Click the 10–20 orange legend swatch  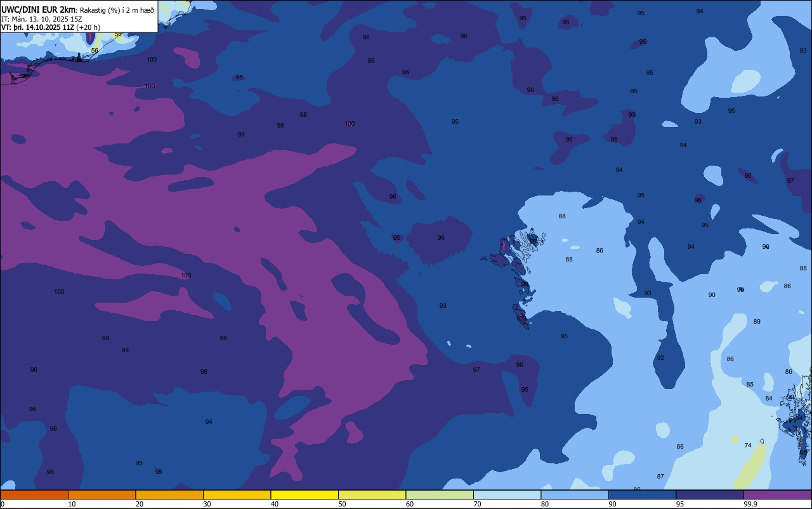click(x=101, y=494)
